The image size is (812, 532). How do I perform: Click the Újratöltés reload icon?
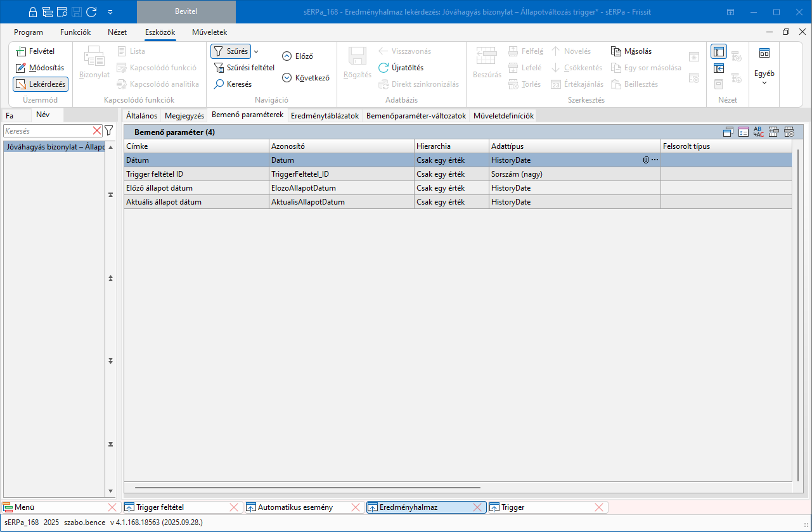click(383, 68)
